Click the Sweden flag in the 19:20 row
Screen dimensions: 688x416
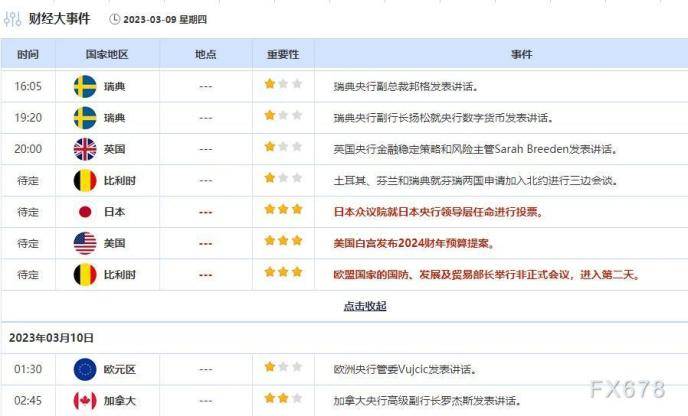pyautogui.click(x=85, y=118)
